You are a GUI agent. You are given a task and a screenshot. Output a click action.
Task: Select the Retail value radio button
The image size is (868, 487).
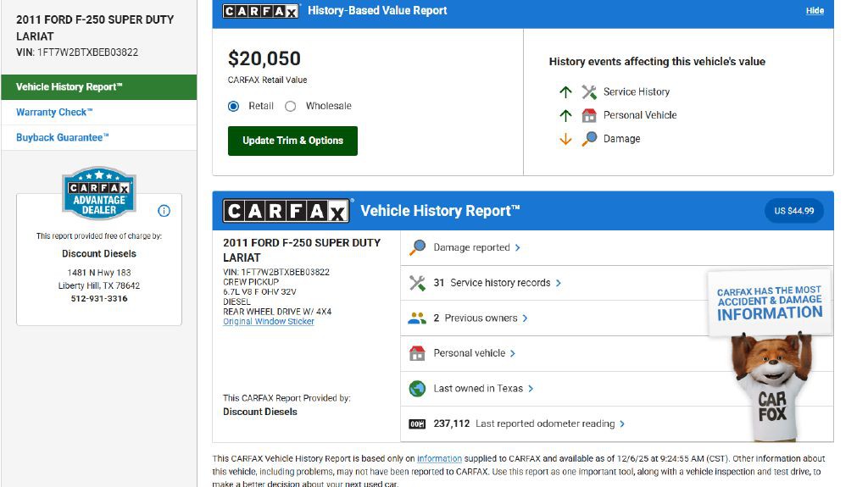(x=234, y=106)
